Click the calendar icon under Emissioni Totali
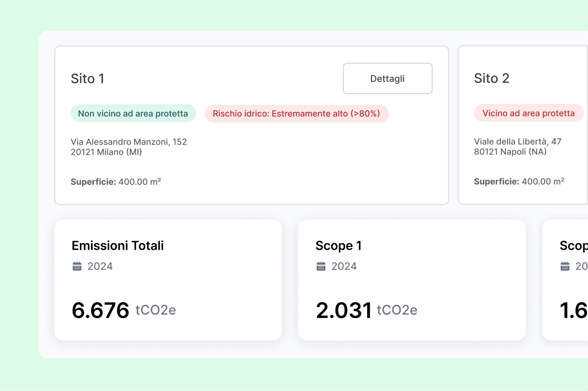The width and height of the screenshot is (588, 391). point(78,266)
